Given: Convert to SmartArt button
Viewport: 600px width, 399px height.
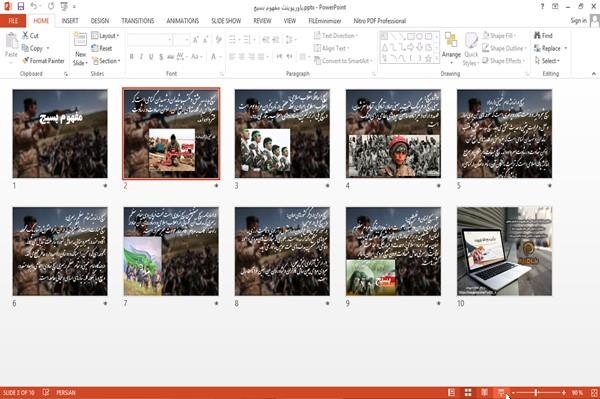Looking at the screenshot, I should point(343,60).
